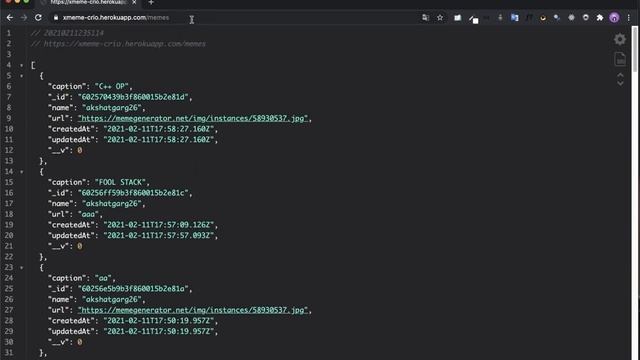Image resolution: width=640 pixels, height=360 pixels.
Task: Click the id "602570439b3f860015b2e81d"
Action: click(133, 97)
